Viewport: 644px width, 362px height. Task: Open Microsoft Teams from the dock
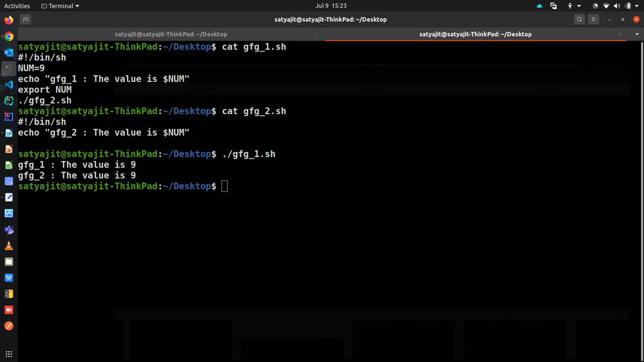click(x=8, y=229)
